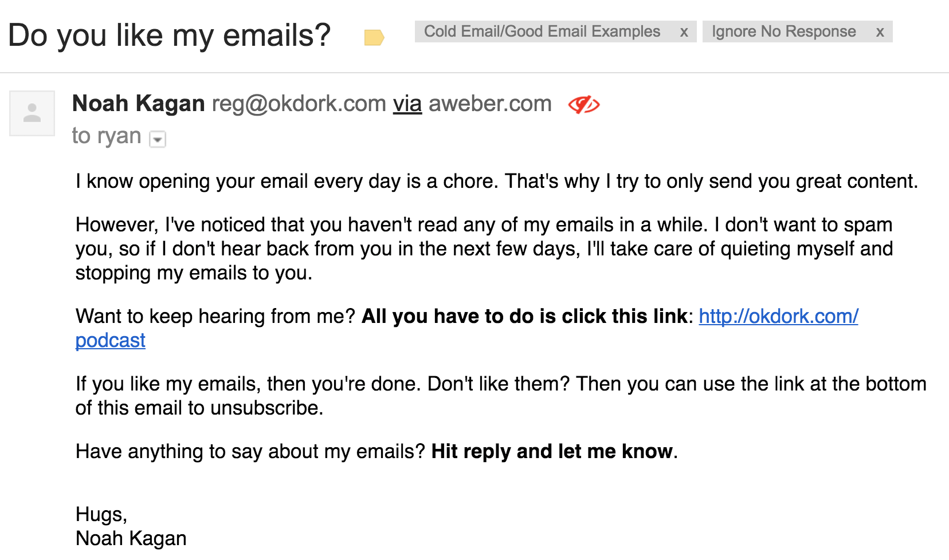This screenshot has height=560, width=949.
Task: Remove the 'Ignore No Response' label
Action: [880, 32]
